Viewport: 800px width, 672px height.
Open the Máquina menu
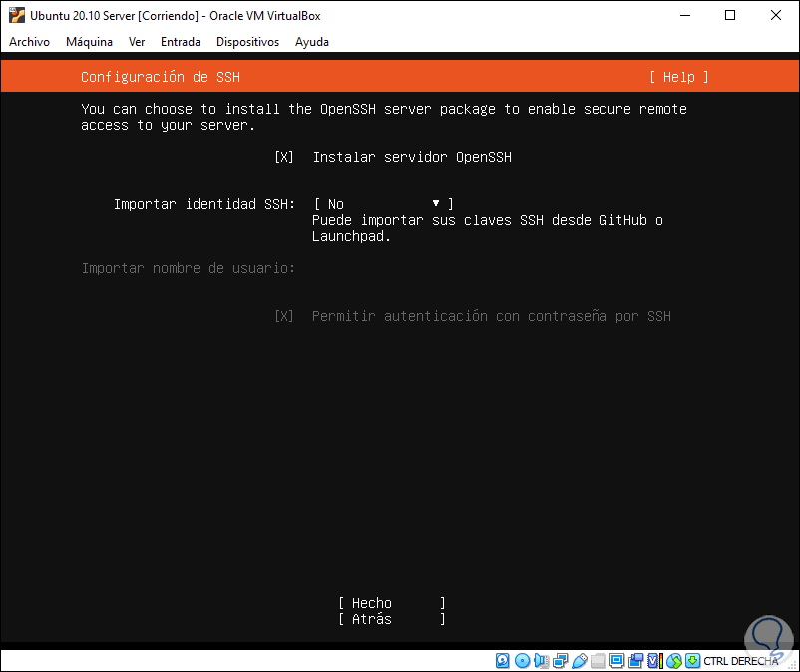pyautogui.click(x=90, y=42)
